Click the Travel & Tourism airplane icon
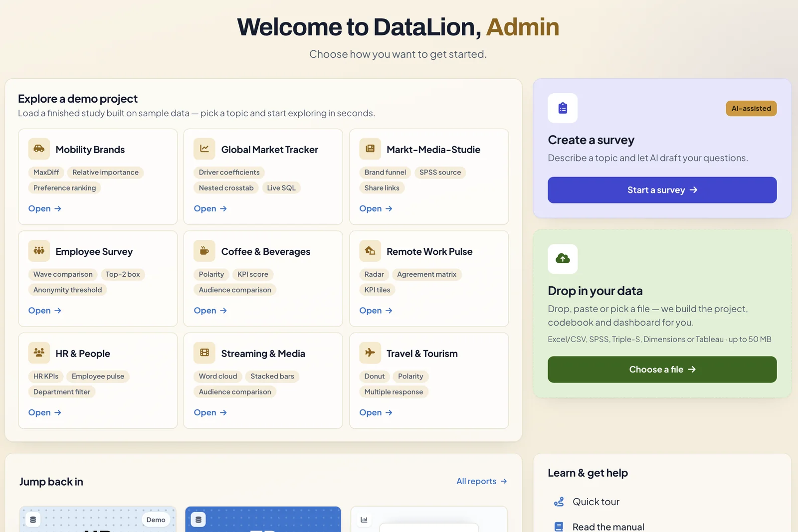The image size is (798, 532). [370, 353]
